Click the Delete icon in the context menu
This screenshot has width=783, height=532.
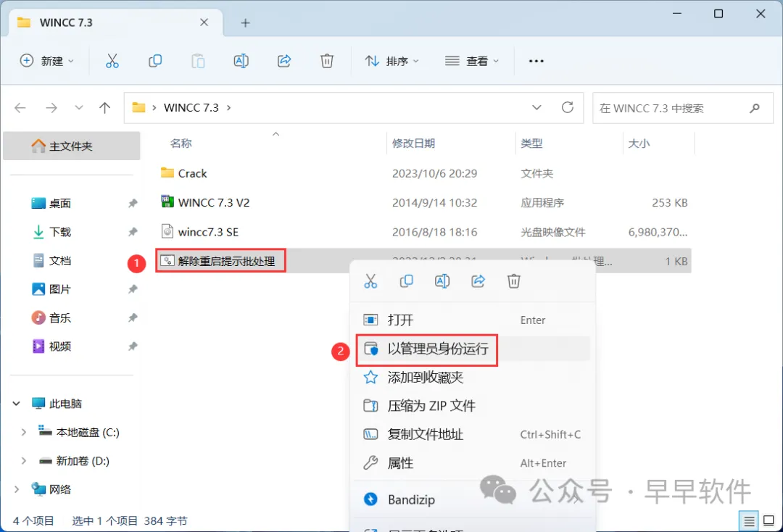514,281
